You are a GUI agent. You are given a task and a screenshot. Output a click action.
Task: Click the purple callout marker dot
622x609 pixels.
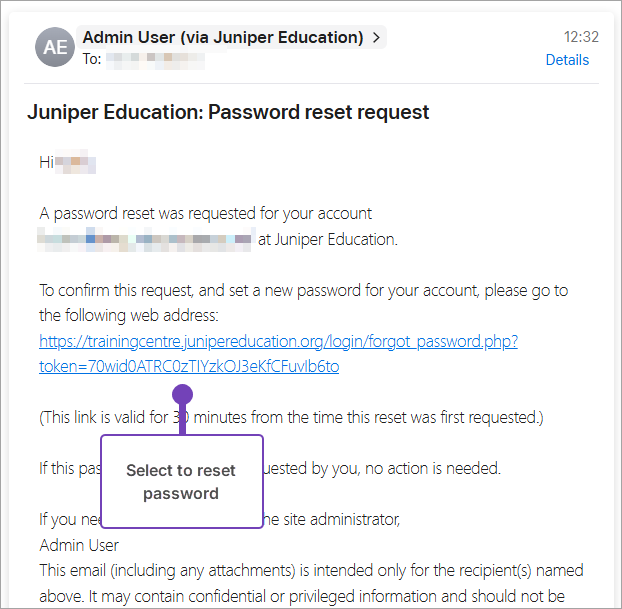tap(182, 394)
